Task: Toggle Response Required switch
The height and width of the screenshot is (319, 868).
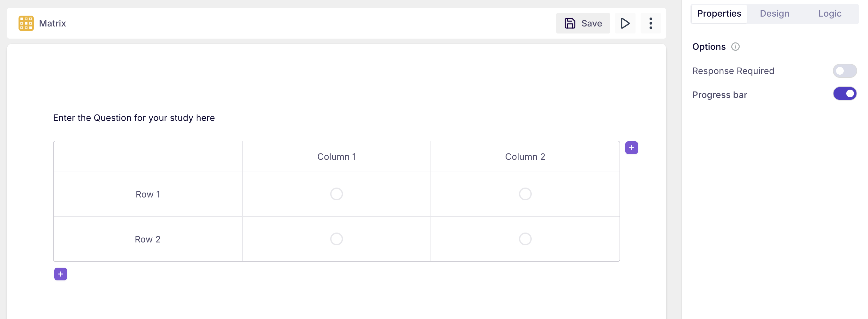Action: click(x=844, y=71)
